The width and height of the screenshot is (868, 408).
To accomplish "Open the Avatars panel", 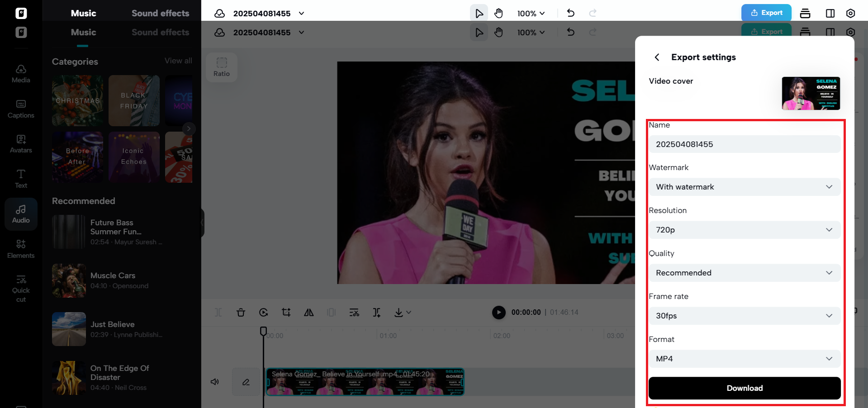I will [x=21, y=143].
